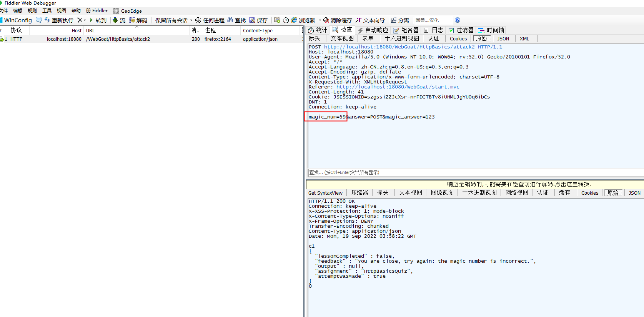
Task: Select the request 十六进制视图 tab
Action: [402, 38]
